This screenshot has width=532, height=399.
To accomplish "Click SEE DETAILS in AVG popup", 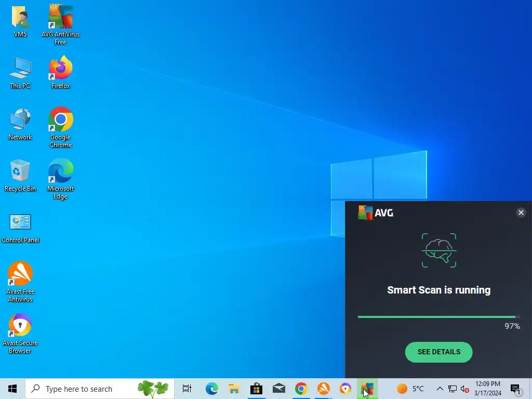I will click(438, 352).
